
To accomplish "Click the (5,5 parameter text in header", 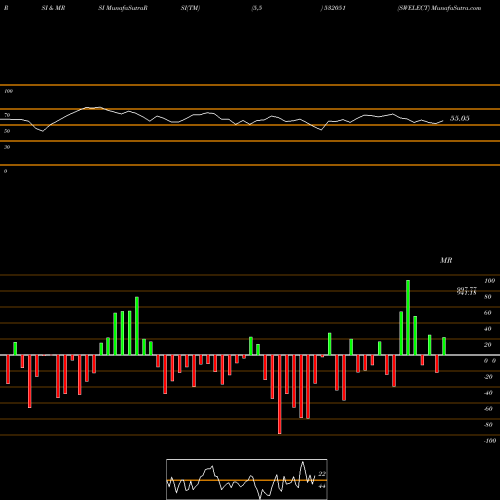I will 257,8.
